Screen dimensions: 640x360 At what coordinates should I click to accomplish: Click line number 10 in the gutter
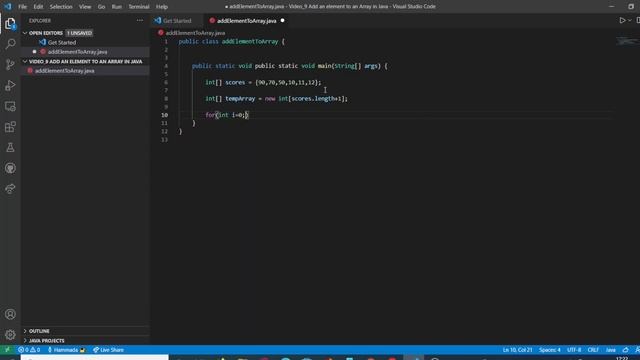[x=164, y=115]
